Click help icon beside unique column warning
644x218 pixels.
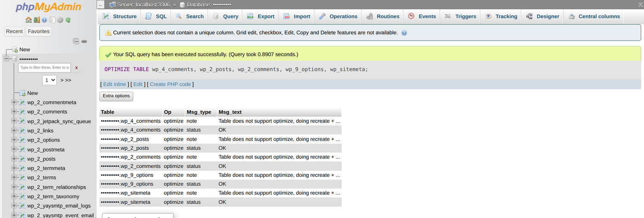404,33
